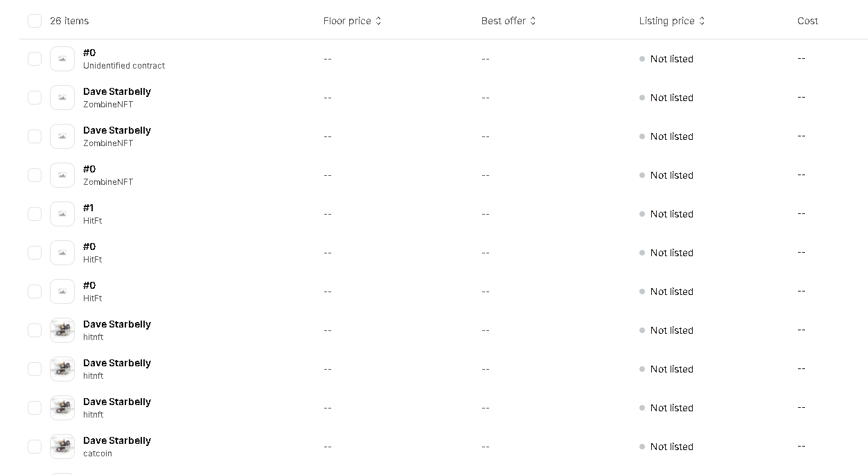Select the Dave Starbelly catcoin row checkbox
Screen dimensions: 868x475
(35, 447)
